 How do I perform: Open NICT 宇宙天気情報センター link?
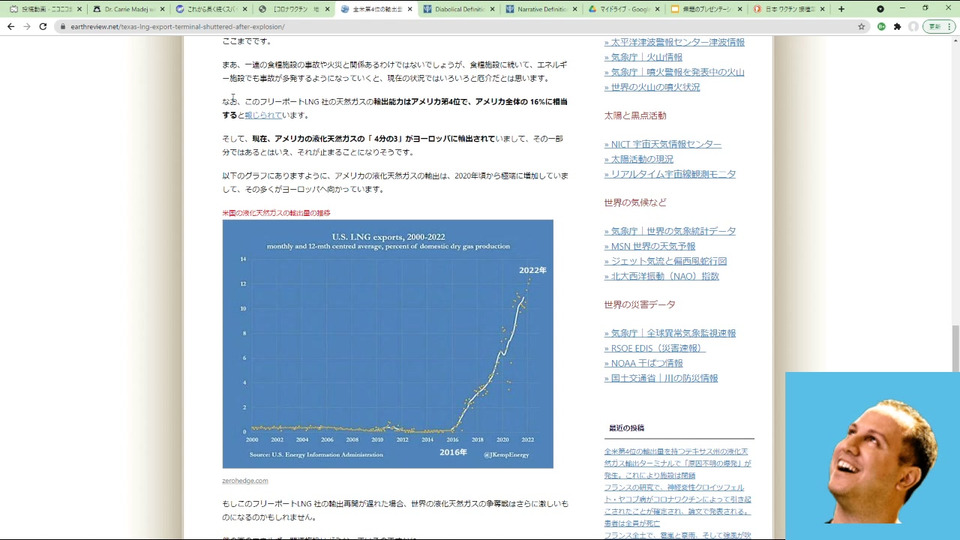click(662, 144)
